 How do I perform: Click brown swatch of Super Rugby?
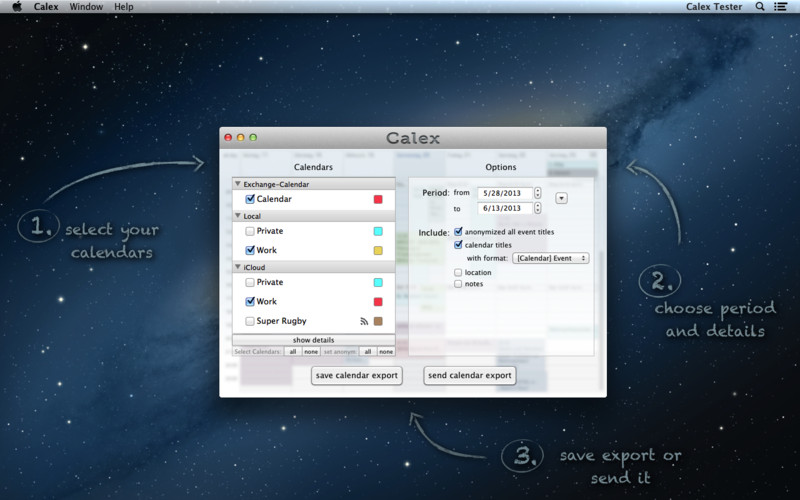tap(378, 321)
